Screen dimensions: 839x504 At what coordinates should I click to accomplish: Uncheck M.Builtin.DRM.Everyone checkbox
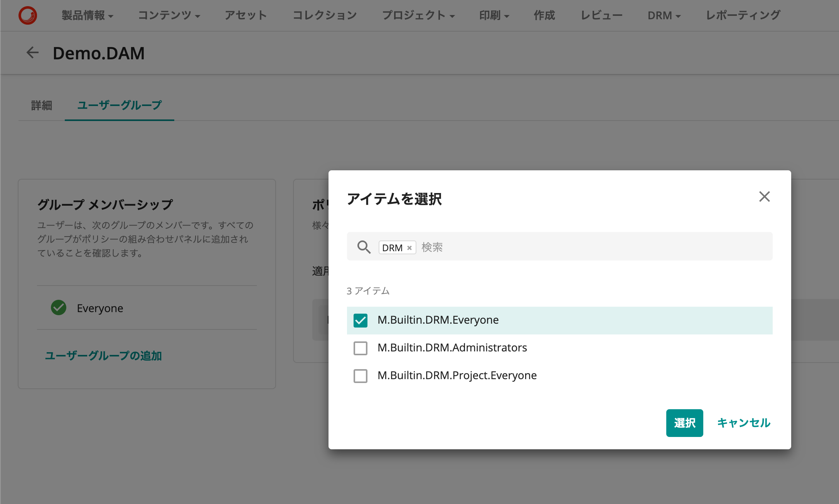(x=361, y=320)
